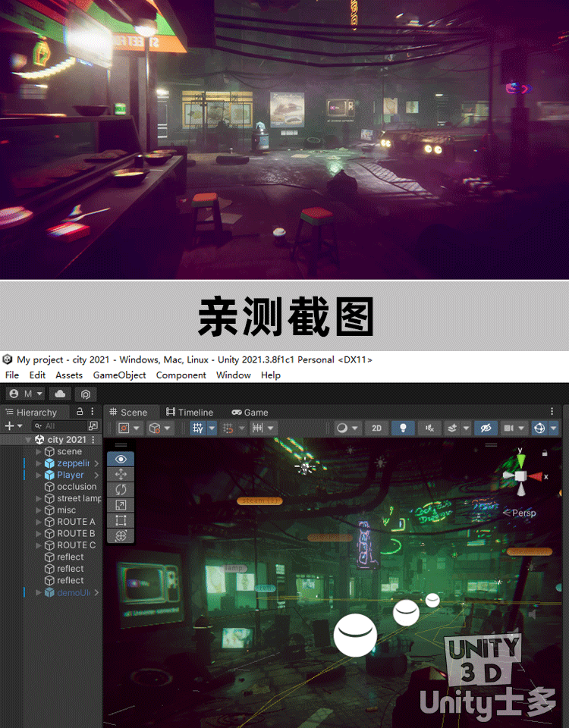Expand the zeppelin prefab tree

point(39,463)
